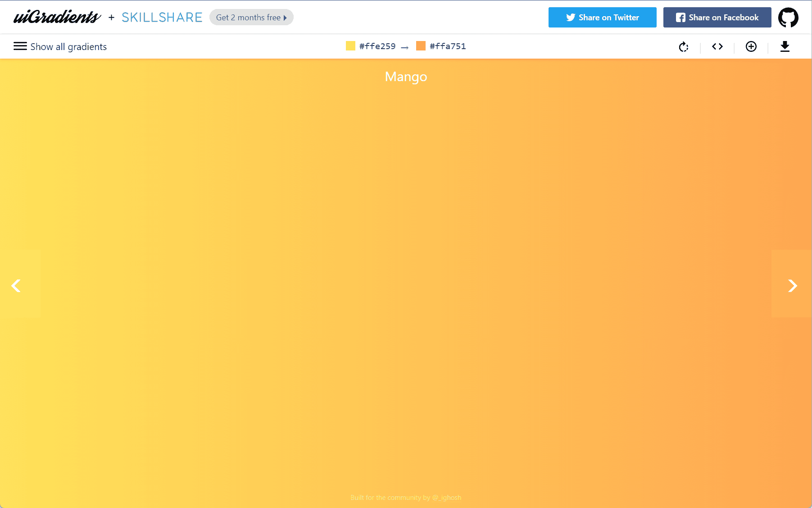Click the Twitter bird icon
The height and width of the screenshot is (508, 812).
(570, 17)
